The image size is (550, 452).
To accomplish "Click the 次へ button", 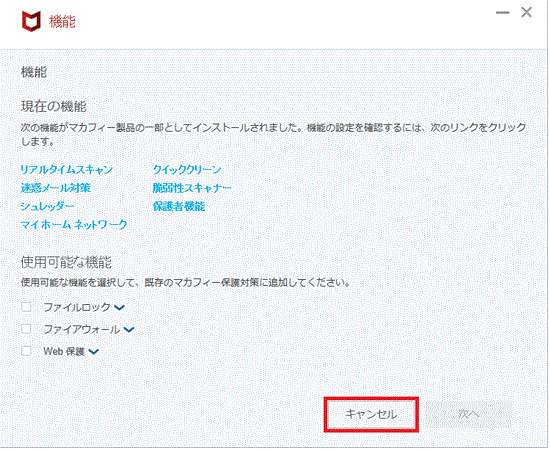I will pos(469,414).
